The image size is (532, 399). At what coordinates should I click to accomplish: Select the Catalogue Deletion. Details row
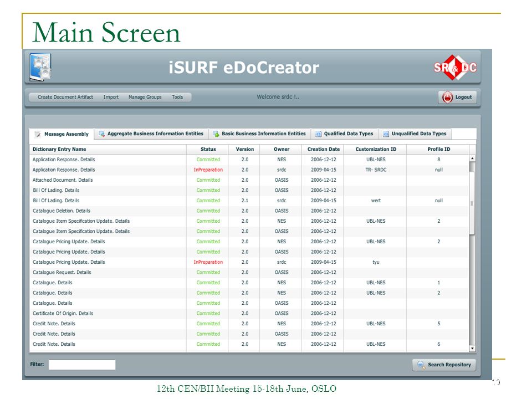[x=249, y=211]
